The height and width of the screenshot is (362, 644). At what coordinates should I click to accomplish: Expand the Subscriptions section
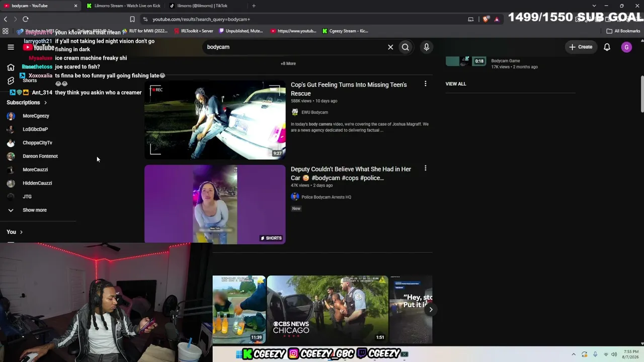click(x=27, y=103)
